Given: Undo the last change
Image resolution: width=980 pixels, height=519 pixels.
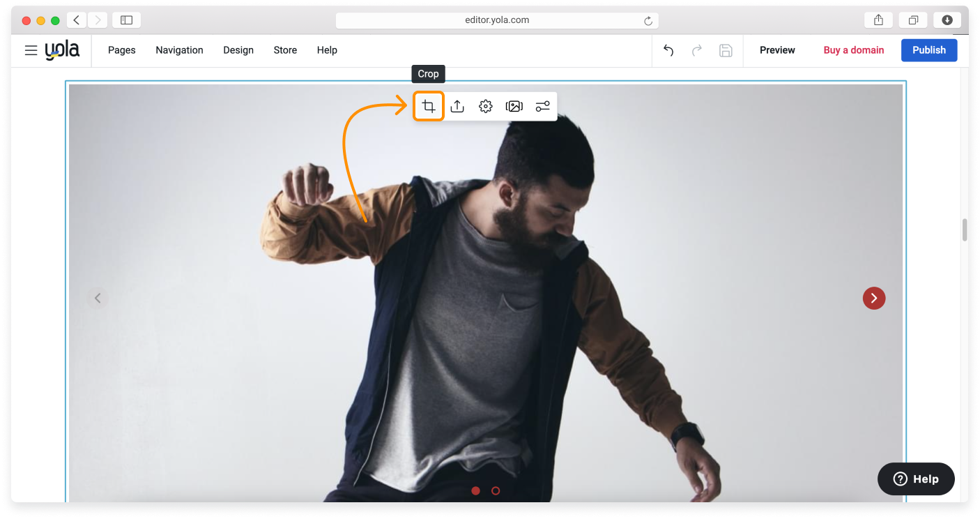Looking at the screenshot, I should click(x=668, y=50).
